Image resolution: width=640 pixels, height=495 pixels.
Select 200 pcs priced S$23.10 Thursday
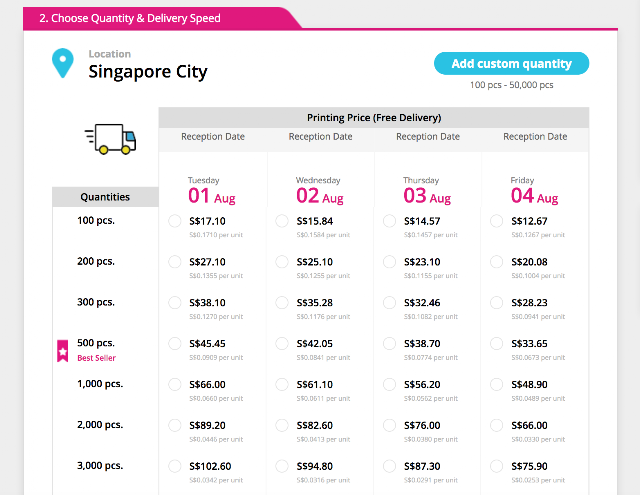pos(389,262)
